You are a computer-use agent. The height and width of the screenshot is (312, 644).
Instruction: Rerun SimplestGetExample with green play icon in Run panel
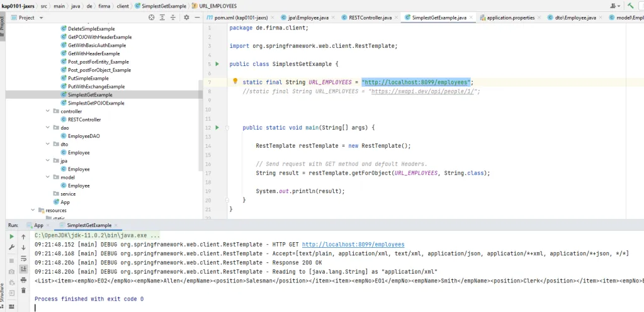(x=11, y=237)
